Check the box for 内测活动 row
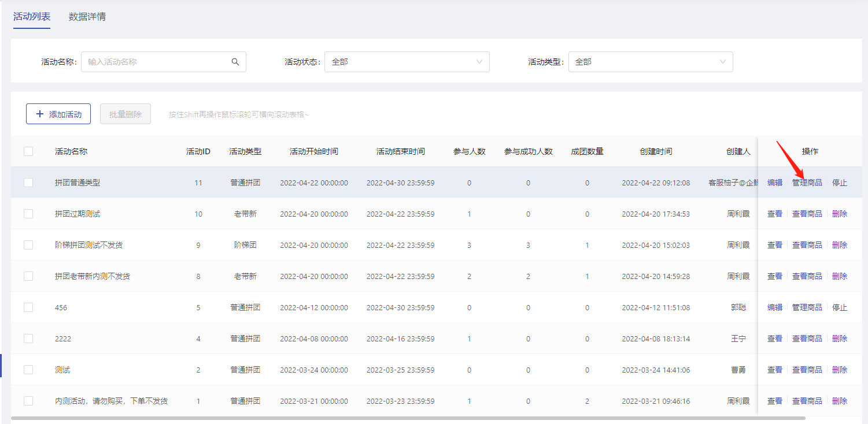This screenshot has width=868, height=424. pyautogui.click(x=28, y=401)
